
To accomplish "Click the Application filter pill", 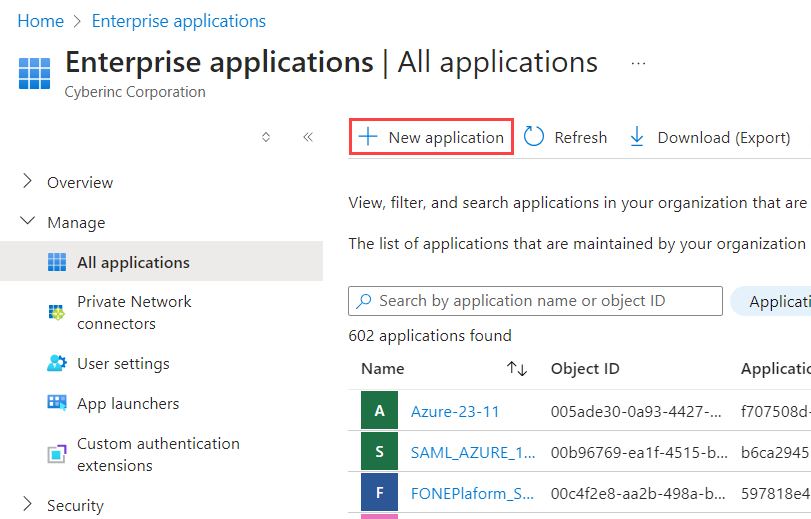I will (771, 301).
